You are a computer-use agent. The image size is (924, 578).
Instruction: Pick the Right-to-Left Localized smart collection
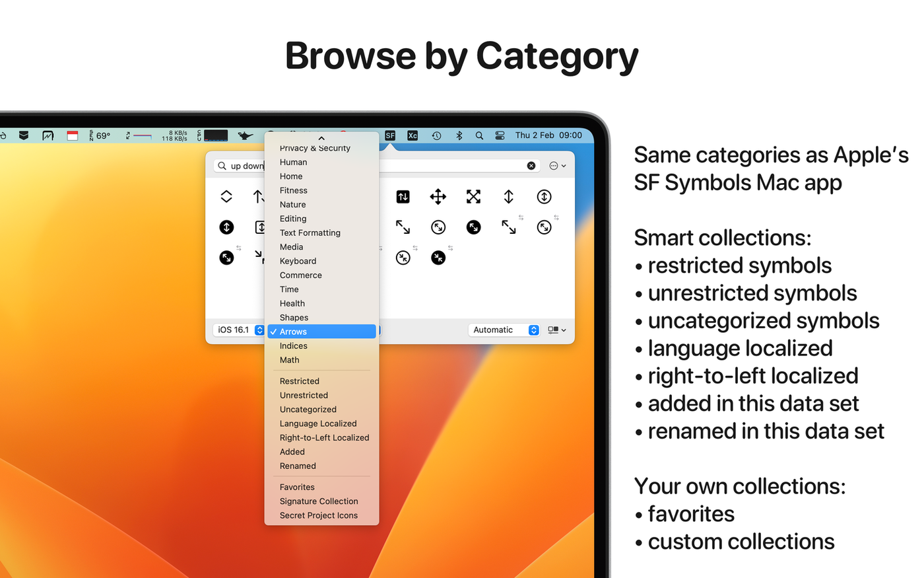324,437
